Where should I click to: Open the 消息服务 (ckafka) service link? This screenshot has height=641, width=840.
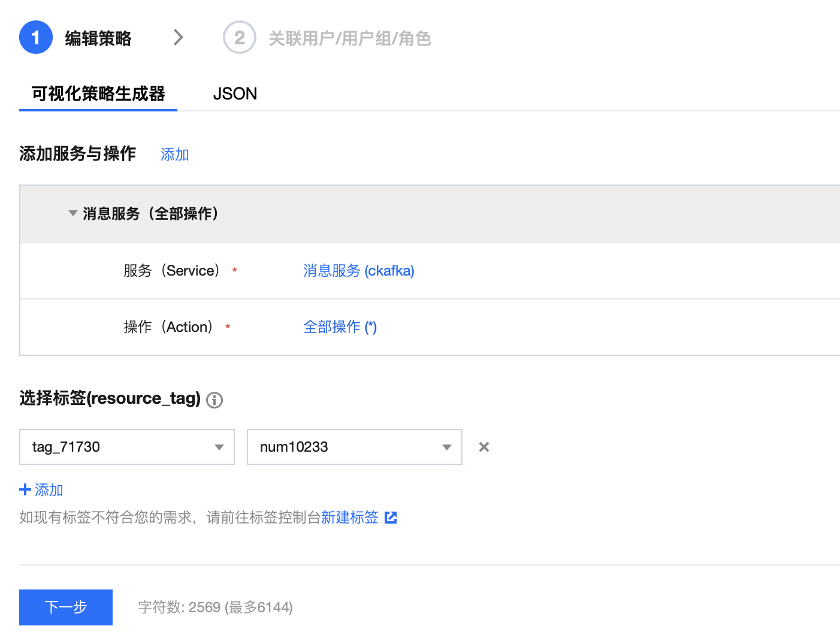(x=359, y=271)
